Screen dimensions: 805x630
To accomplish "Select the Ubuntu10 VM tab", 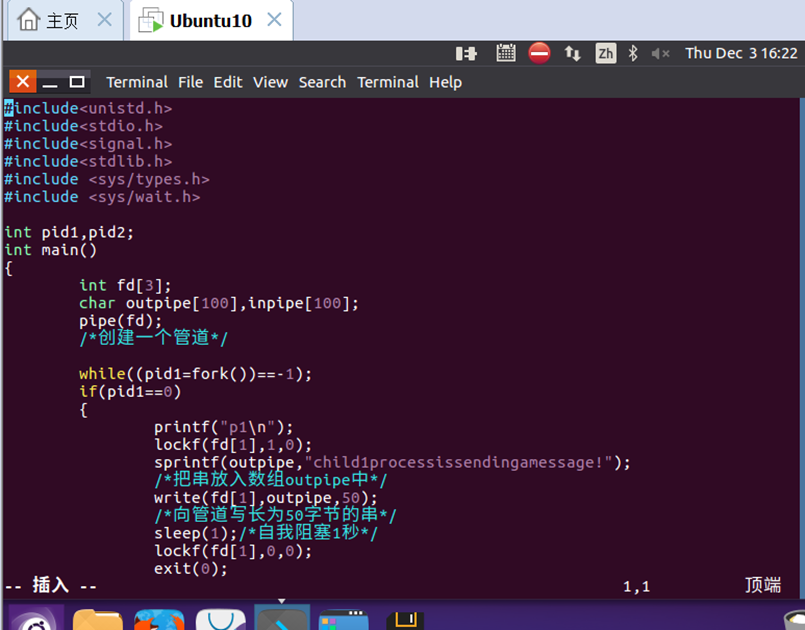I will [x=211, y=21].
